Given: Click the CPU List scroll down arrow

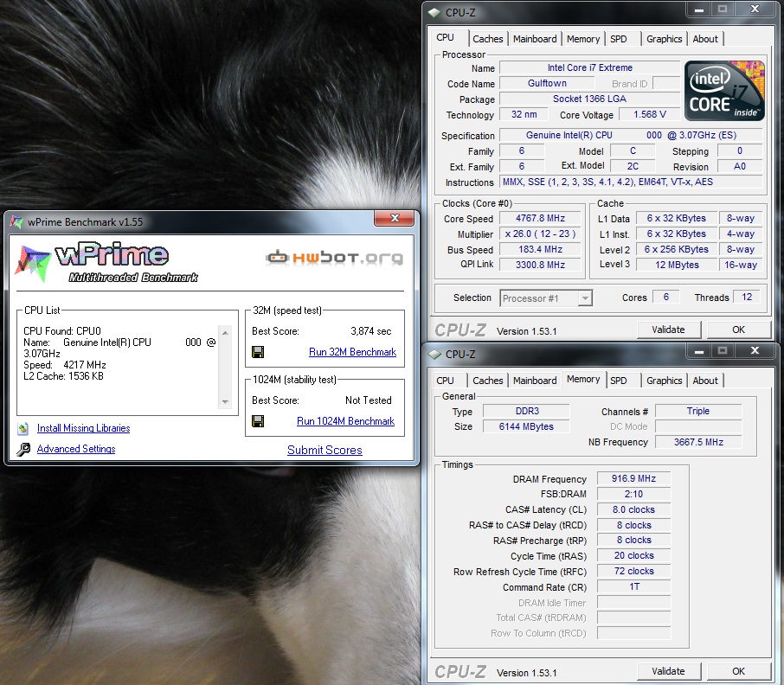Looking at the screenshot, I should click(x=226, y=401).
